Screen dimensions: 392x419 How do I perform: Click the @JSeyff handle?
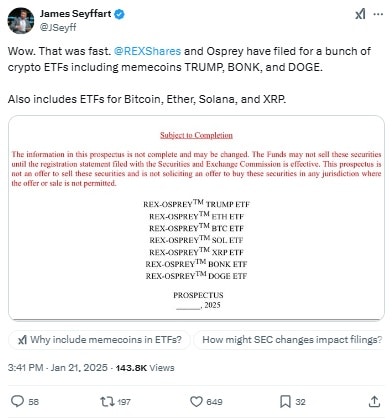[58, 27]
